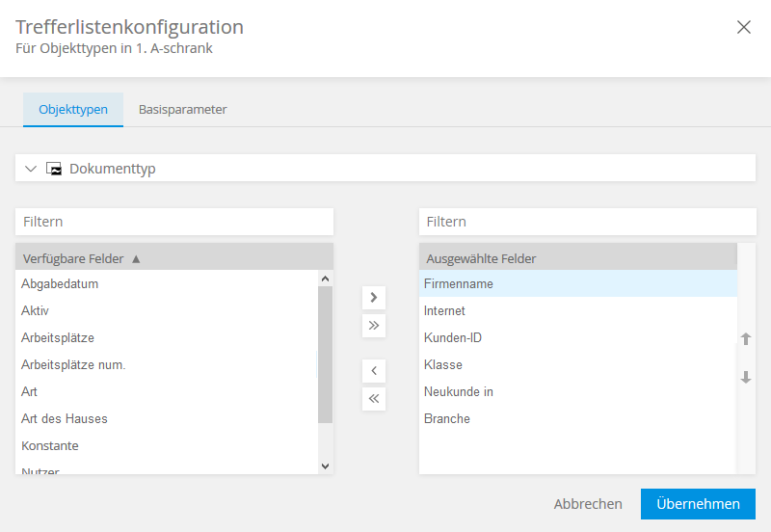Move selected field up with up arrow
The image size is (771, 532).
[745, 339]
